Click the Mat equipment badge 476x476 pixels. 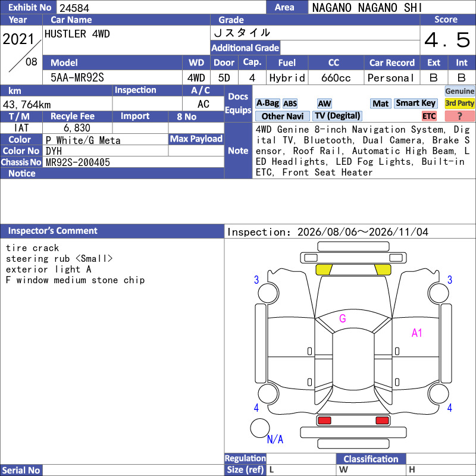(x=380, y=104)
